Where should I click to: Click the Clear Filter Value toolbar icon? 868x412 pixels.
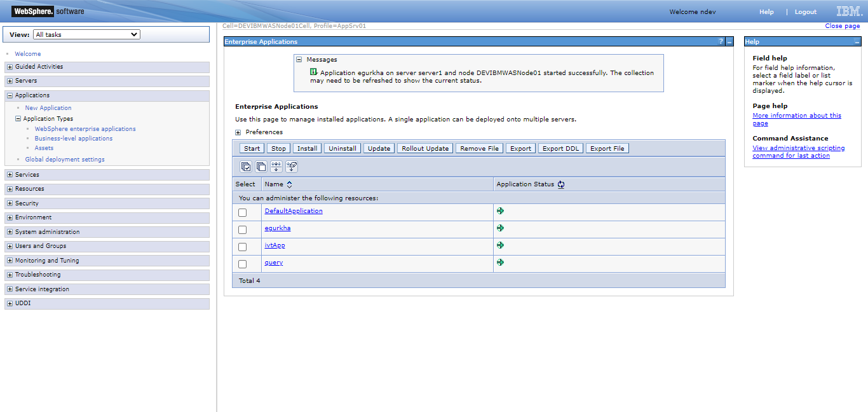[292, 167]
